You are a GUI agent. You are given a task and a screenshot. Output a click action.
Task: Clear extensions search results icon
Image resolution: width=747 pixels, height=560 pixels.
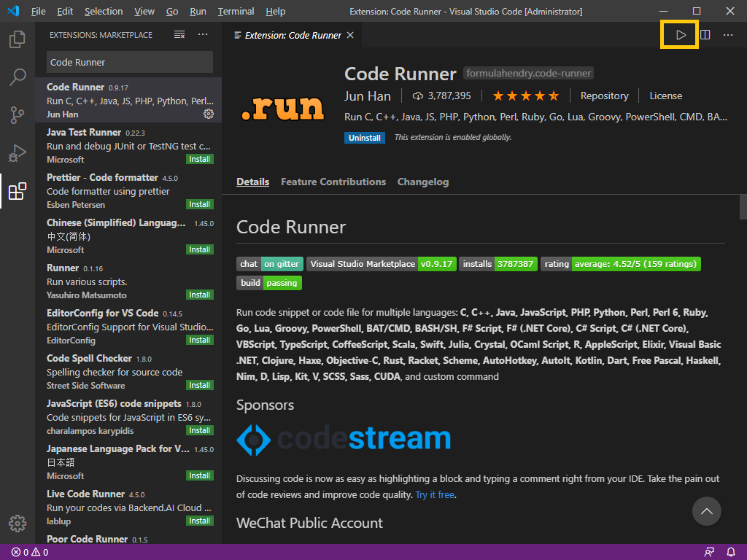179,35
